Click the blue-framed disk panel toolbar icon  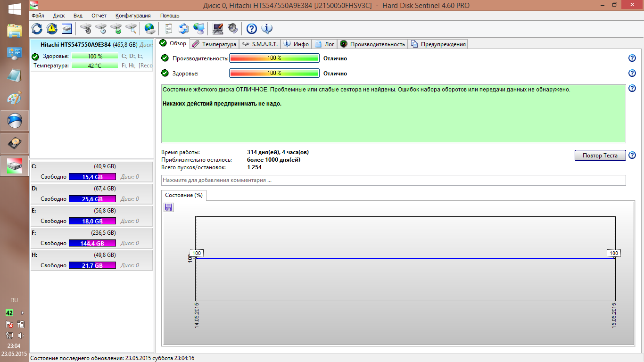[67, 29]
